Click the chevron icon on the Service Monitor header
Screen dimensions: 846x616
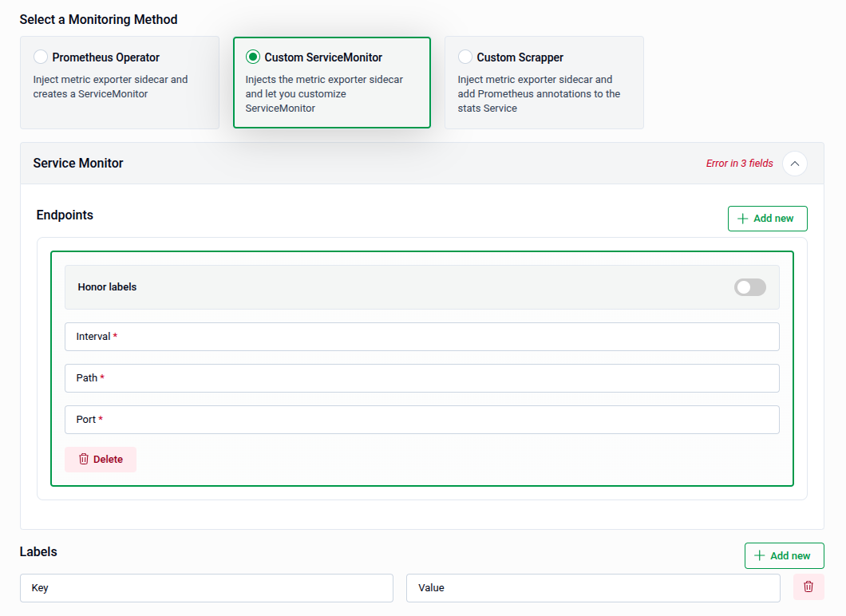click(794, 163)
